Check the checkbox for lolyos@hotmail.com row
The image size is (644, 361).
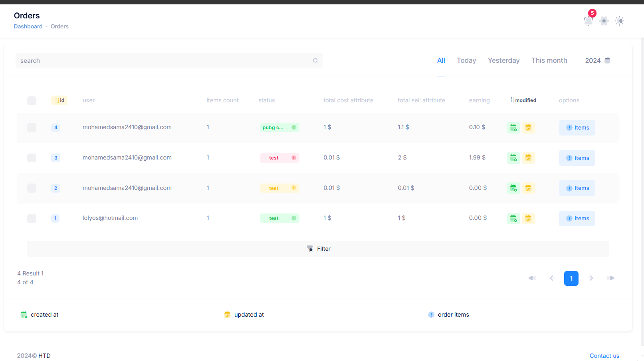tap(32, 218)
